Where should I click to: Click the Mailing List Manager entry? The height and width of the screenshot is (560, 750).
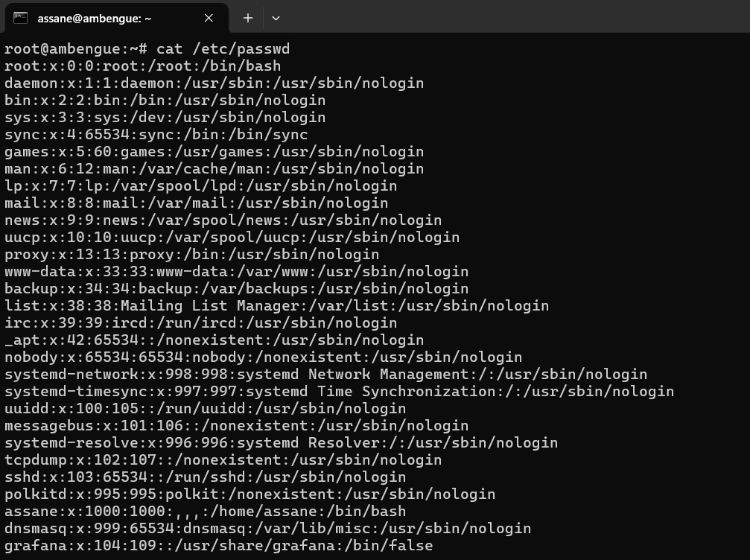[x=276, y=306]
